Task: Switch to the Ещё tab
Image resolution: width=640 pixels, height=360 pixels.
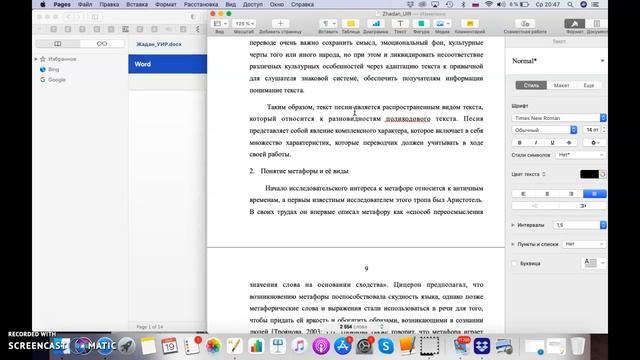Action: (589, 85)
